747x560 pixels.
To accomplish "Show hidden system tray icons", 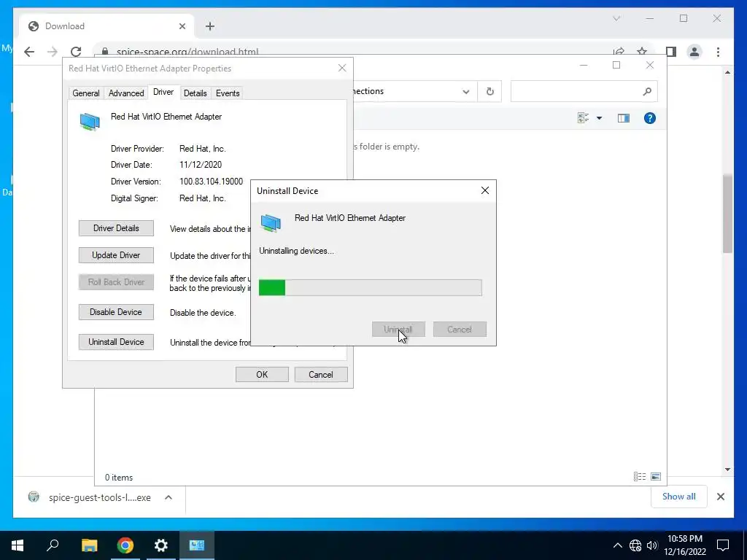I will tap(617, 545).
